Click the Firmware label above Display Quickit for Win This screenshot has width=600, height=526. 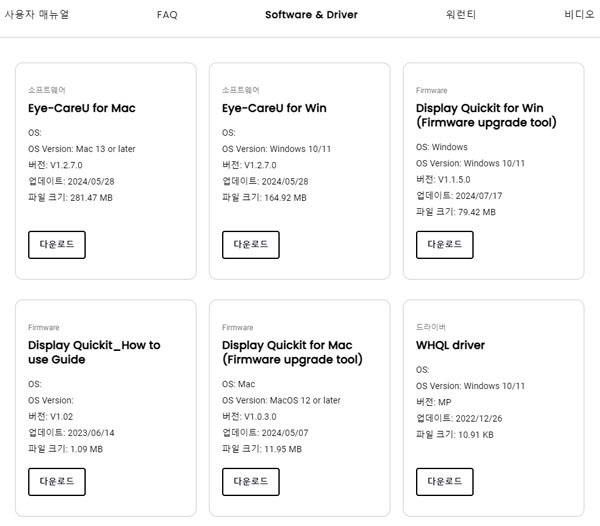click(432, 90)
